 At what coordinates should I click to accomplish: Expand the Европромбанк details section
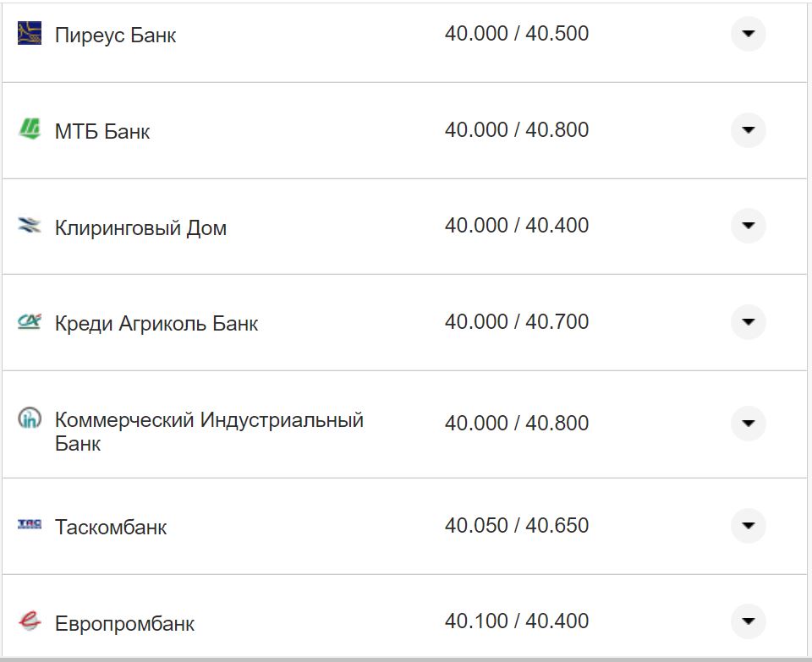748,621
